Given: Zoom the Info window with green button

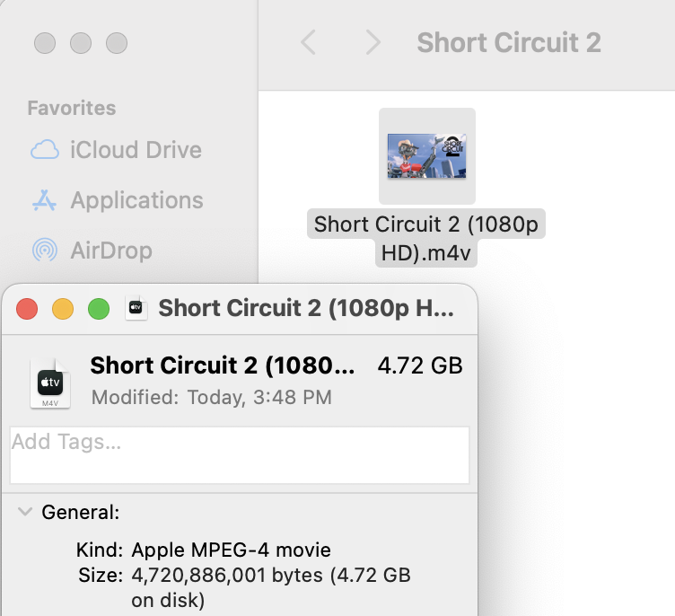Looking at the screenshot, I should tap(99, 309).
